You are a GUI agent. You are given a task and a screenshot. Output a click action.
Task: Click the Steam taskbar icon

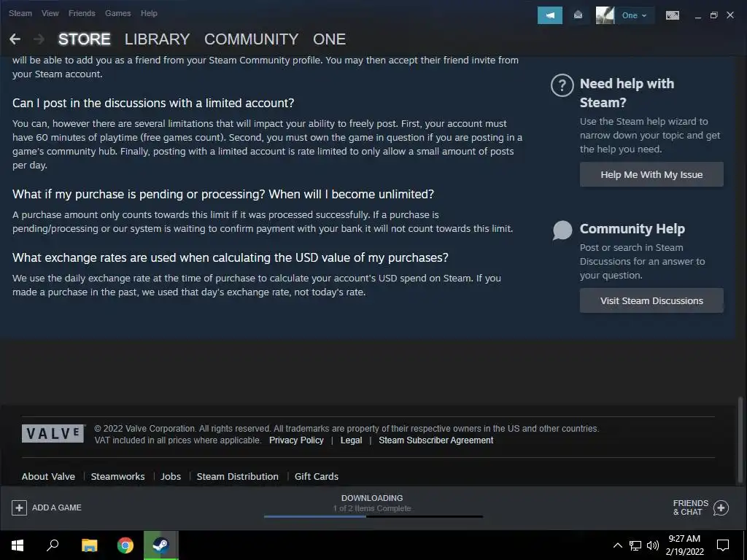(161, 545)
